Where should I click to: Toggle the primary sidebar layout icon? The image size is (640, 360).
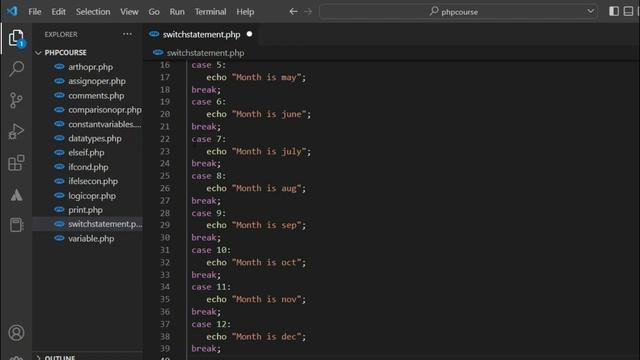[613, 11]
